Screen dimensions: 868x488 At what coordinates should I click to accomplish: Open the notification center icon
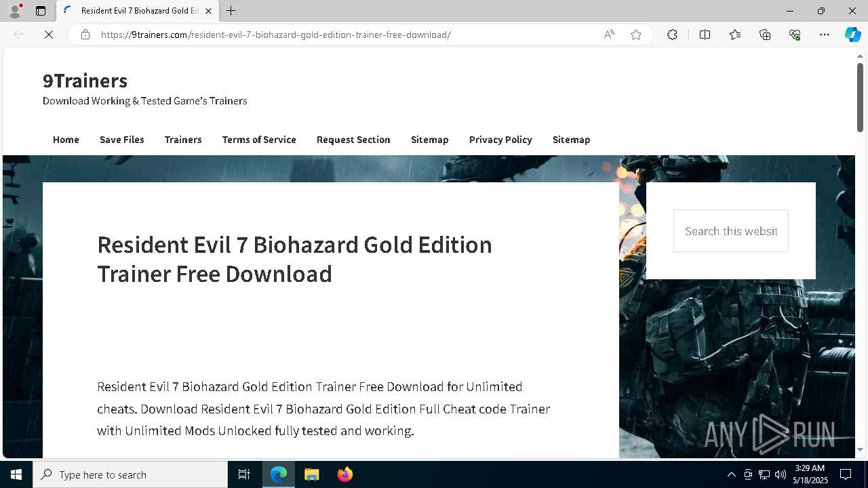pos(846,474)
